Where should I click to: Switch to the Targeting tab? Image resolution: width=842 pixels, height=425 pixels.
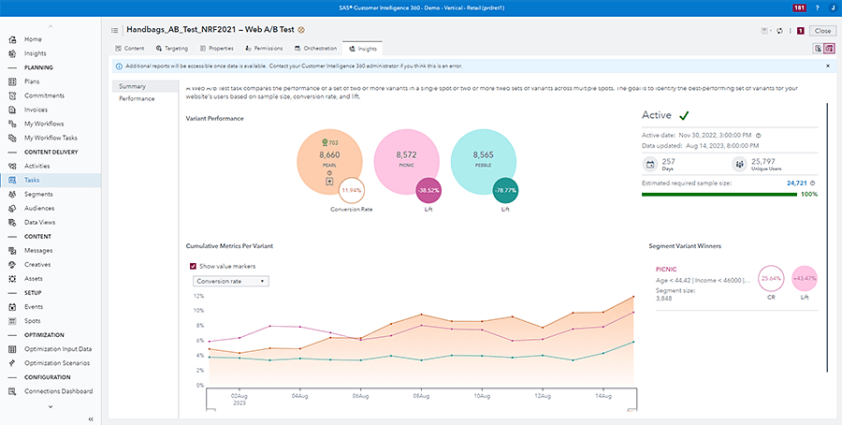coord(172,48)
